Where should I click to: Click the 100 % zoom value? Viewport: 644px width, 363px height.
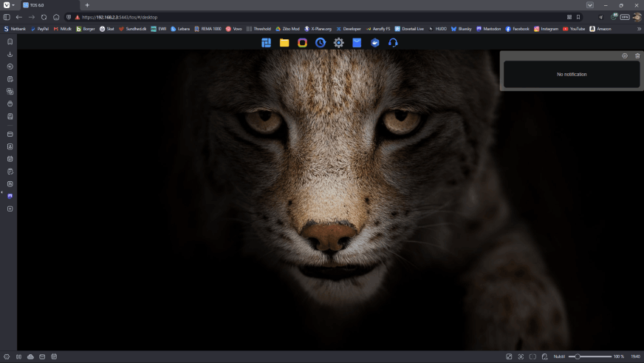[x=619, y=356]
